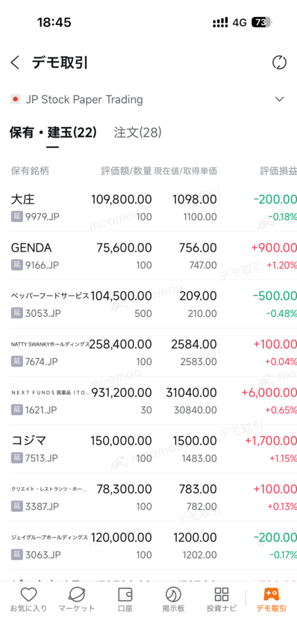This screenshot has width=297, height=644.
Task: Sort by 評価損益 column header
Action: click(x=278, y=171)
